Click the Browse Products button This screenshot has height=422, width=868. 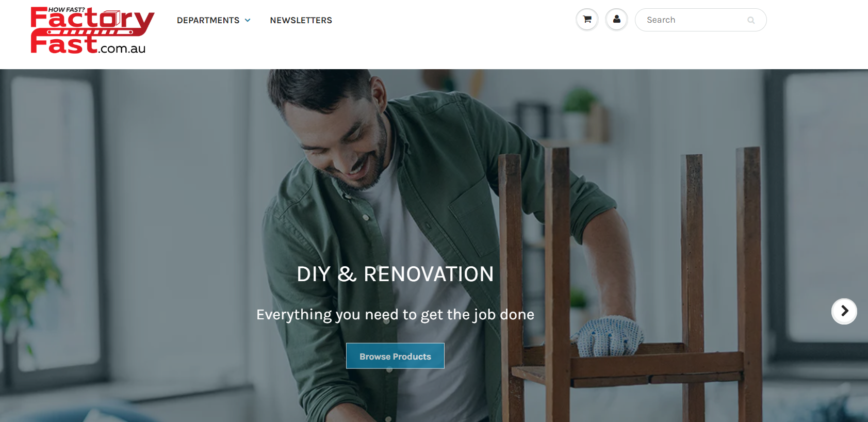click(x=395, y=356)
